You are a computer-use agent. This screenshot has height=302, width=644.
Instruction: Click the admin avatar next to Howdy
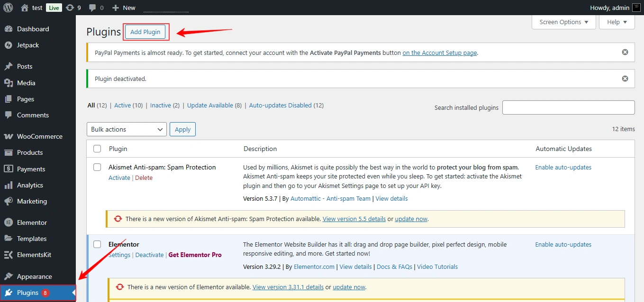click(635, 7)
